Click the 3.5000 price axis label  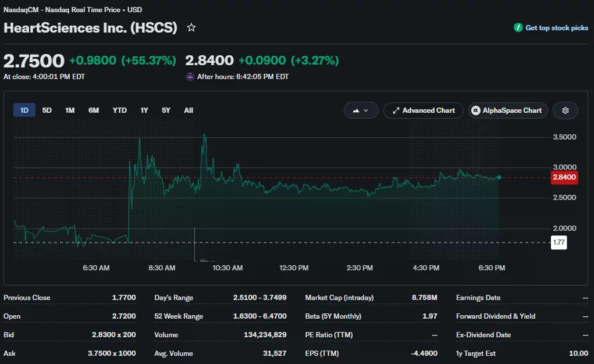pyautogui.click(x=564, y=137)
